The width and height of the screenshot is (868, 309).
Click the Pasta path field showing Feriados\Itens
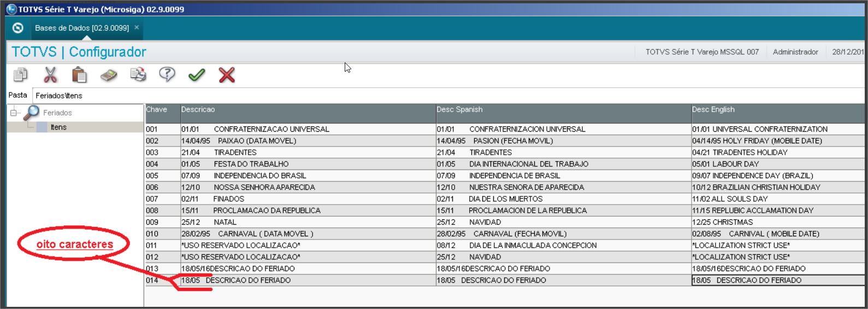tap(448, 95)
